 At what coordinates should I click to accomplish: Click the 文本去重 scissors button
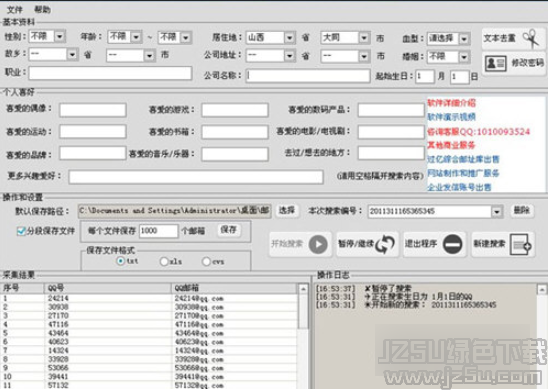point(513,38)
